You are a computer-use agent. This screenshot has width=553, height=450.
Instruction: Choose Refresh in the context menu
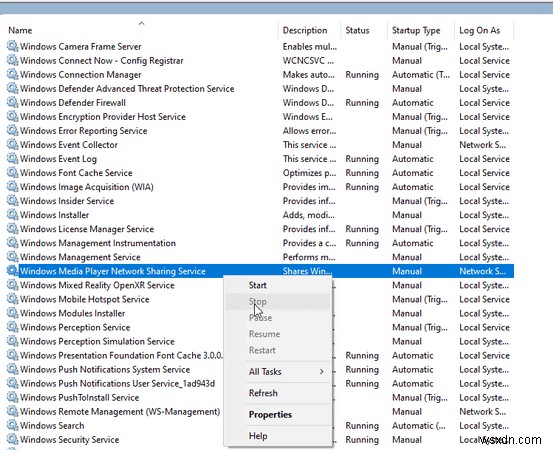click(278, 393)
